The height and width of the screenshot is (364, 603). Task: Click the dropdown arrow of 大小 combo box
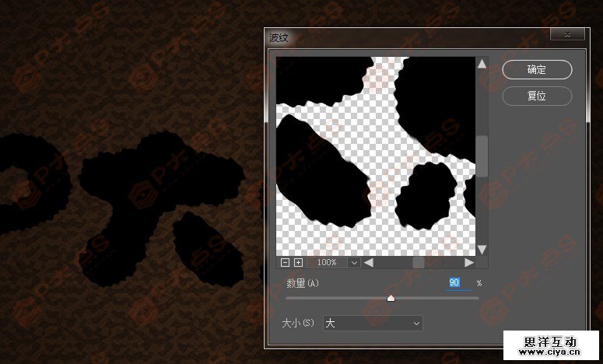pyautogui.click(x=415, y=322)
